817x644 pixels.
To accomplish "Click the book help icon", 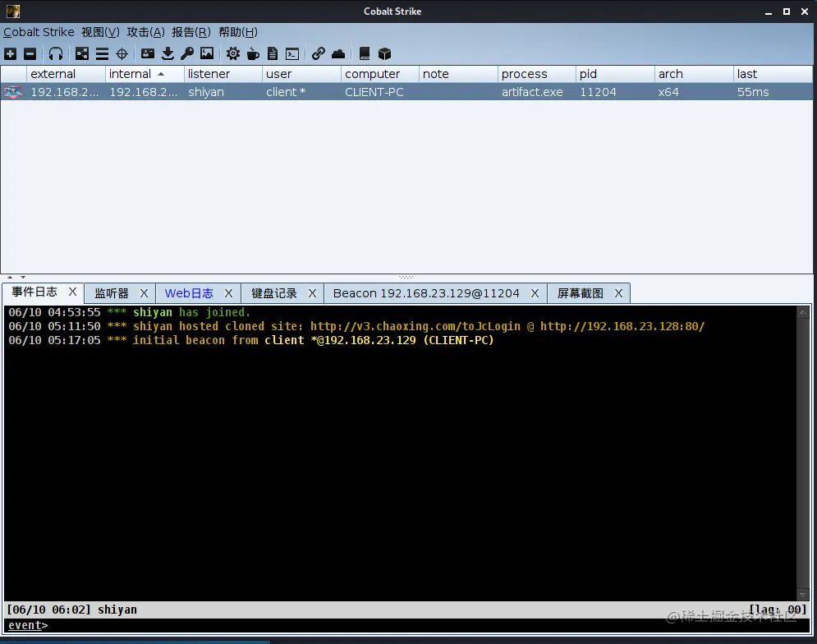I will (x=365, y=53).
